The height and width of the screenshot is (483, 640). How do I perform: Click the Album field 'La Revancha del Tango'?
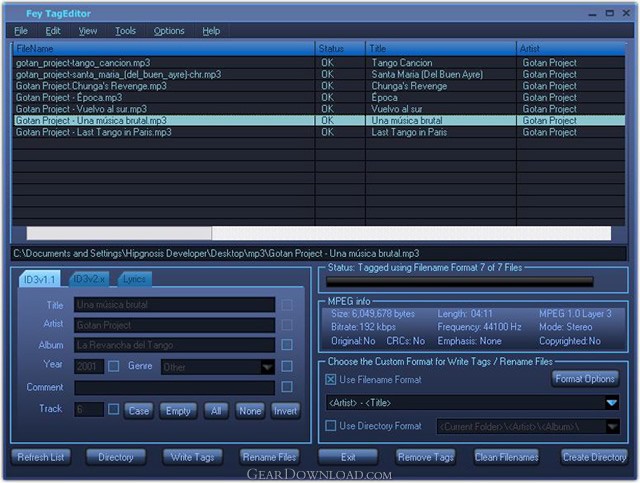[174, 345]
